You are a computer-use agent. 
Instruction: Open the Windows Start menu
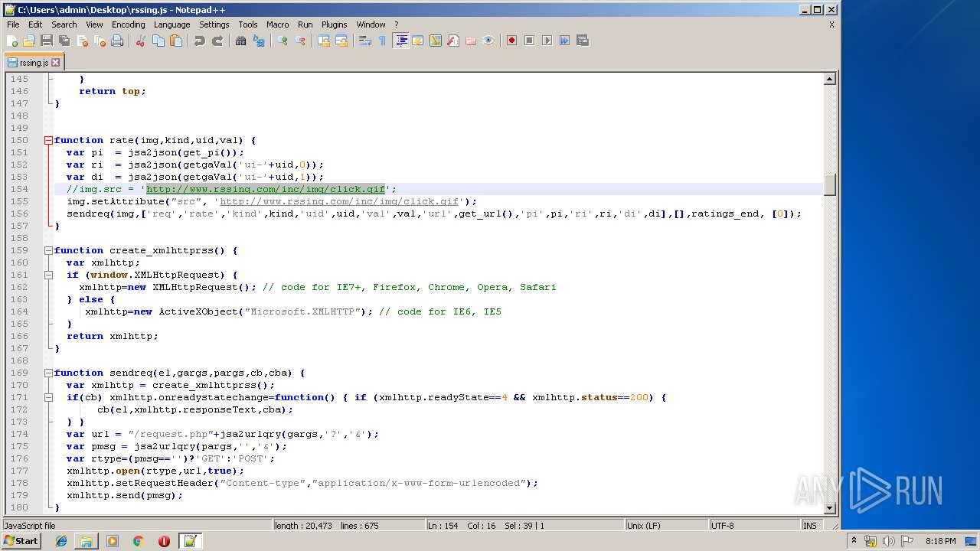[x=21, y=541]
